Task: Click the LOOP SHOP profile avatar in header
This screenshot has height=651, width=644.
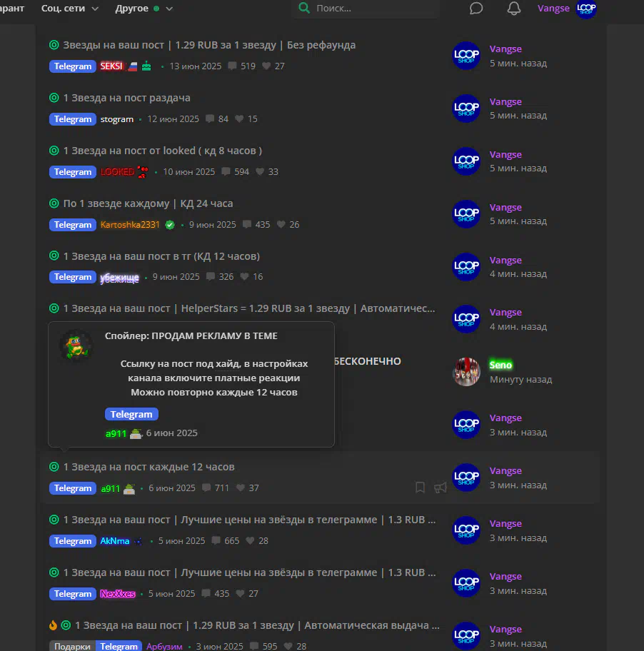Action: tap(586, 9)
